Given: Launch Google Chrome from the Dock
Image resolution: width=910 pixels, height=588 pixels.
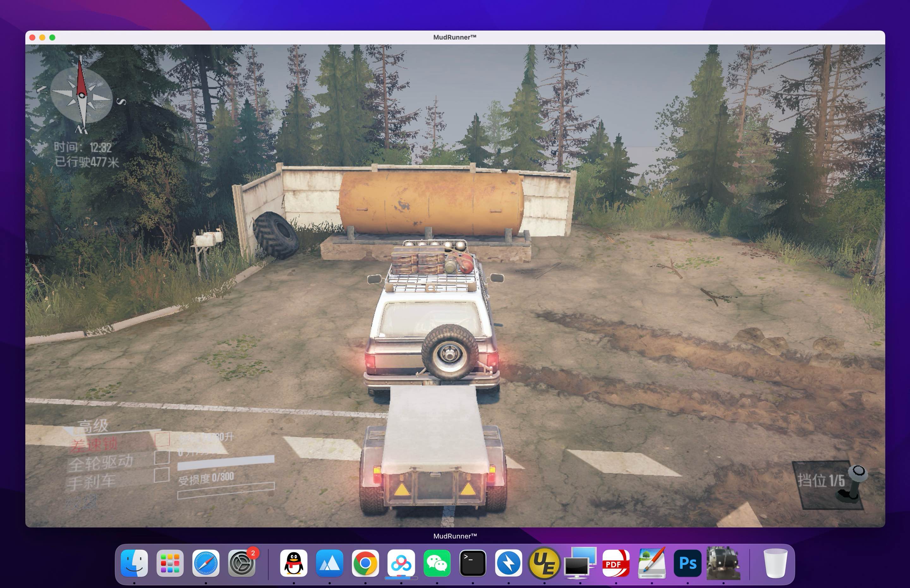Looking at the screenshot, I should 365,563.
